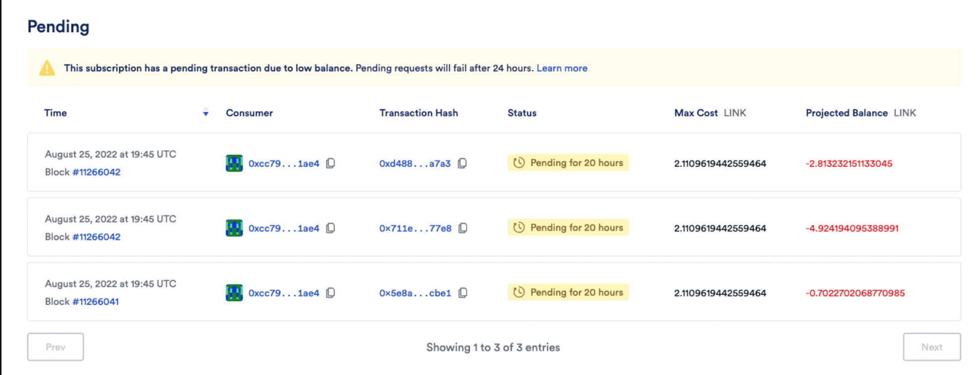Click the Projected Balance LINK column header
Screen dimensions: 980x375
click(860, 113)
